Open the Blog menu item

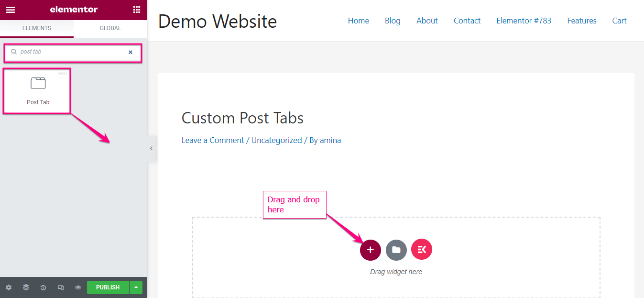click(x=392, y=21)
